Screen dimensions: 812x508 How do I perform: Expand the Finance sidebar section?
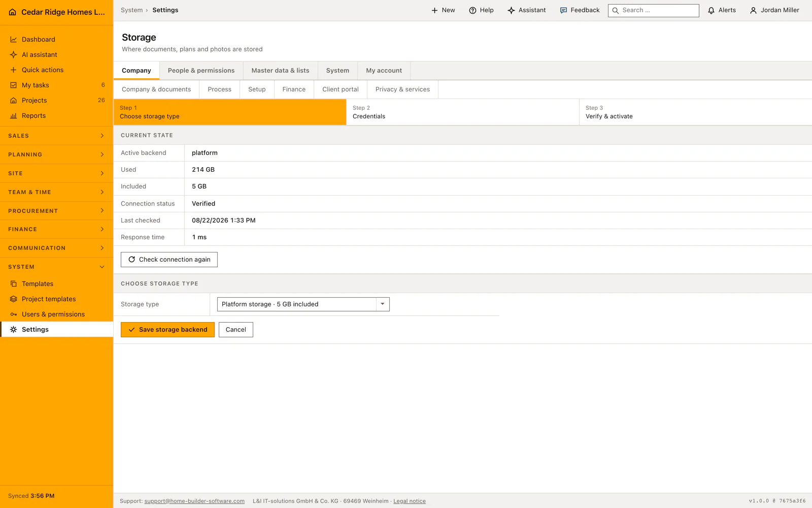pyautogui.click(x=56, y=229)
